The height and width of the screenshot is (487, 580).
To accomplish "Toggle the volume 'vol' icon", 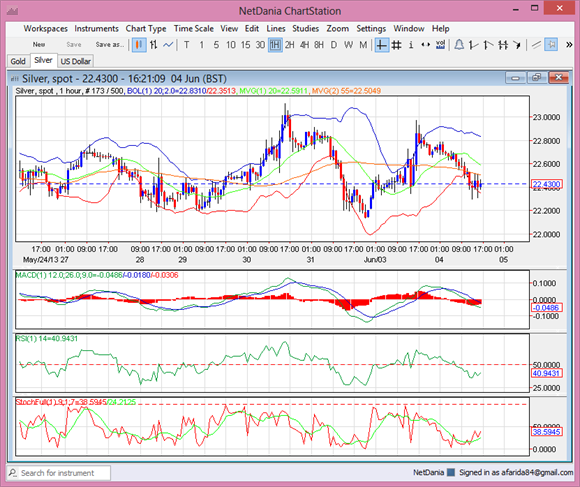I will 440,45.
